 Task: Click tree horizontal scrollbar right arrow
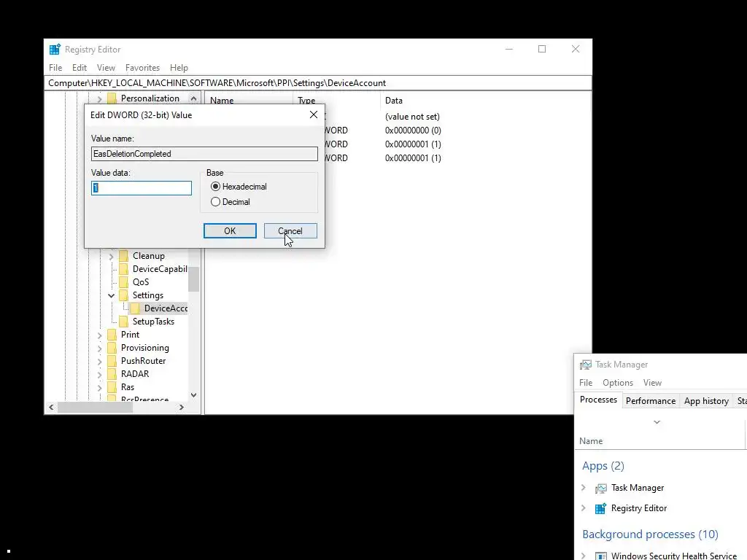(x=181, y=407)
